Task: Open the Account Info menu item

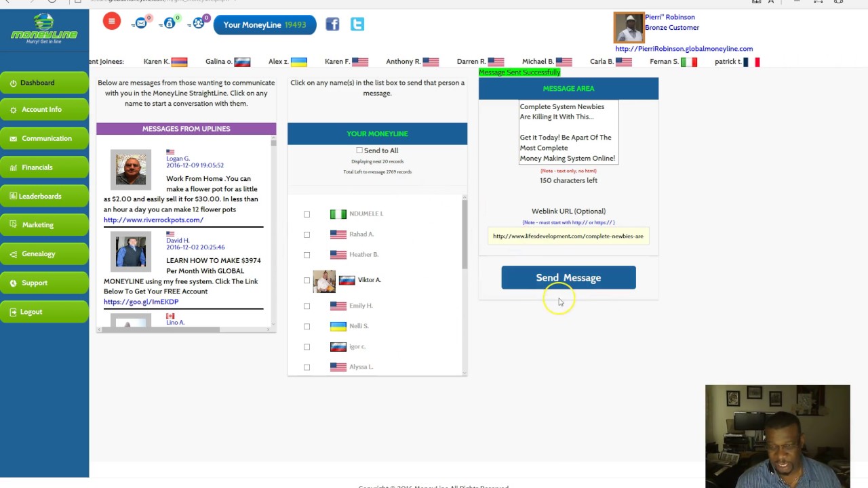Action: click(x=44, y=109)
